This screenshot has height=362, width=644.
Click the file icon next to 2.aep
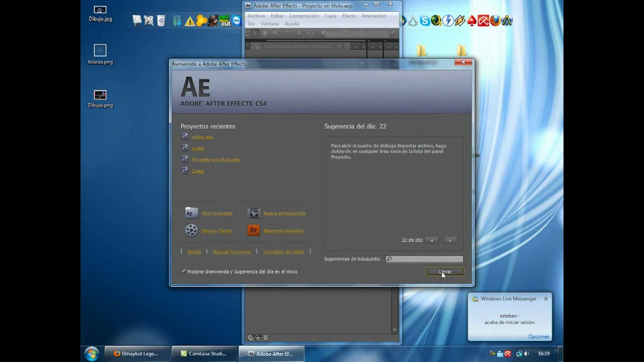[185, 171]
